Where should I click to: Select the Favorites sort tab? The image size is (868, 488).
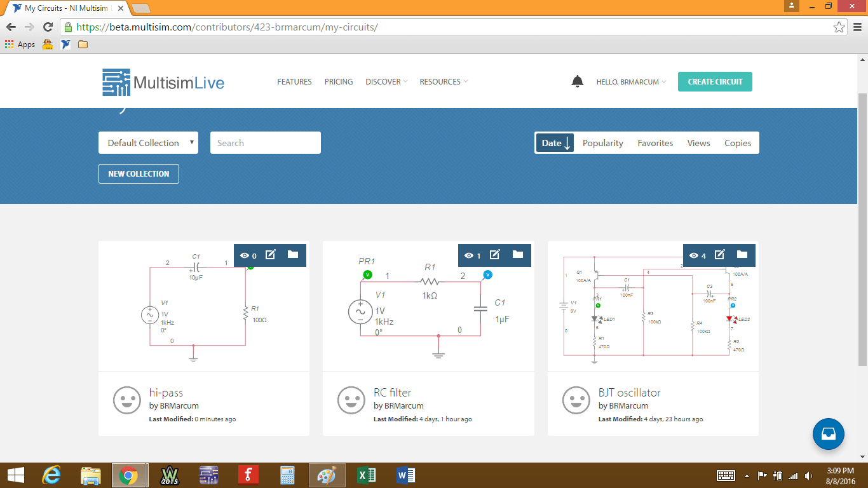(655, 143)
